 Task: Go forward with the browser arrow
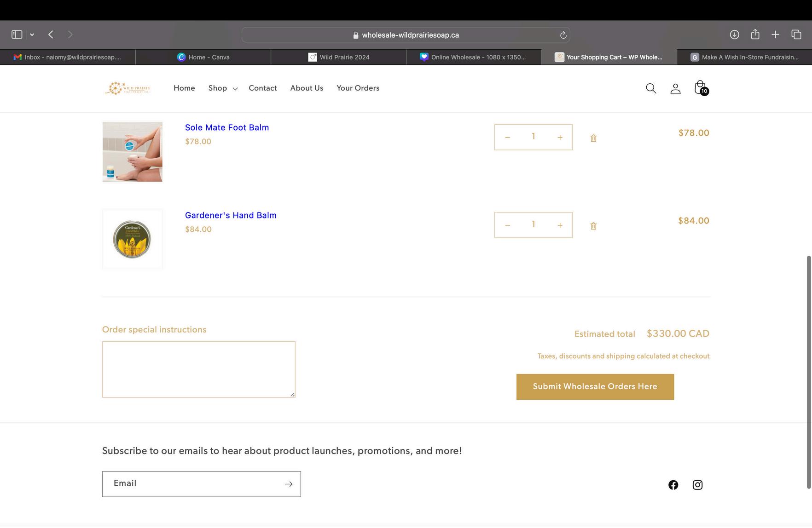pos(70,34)
